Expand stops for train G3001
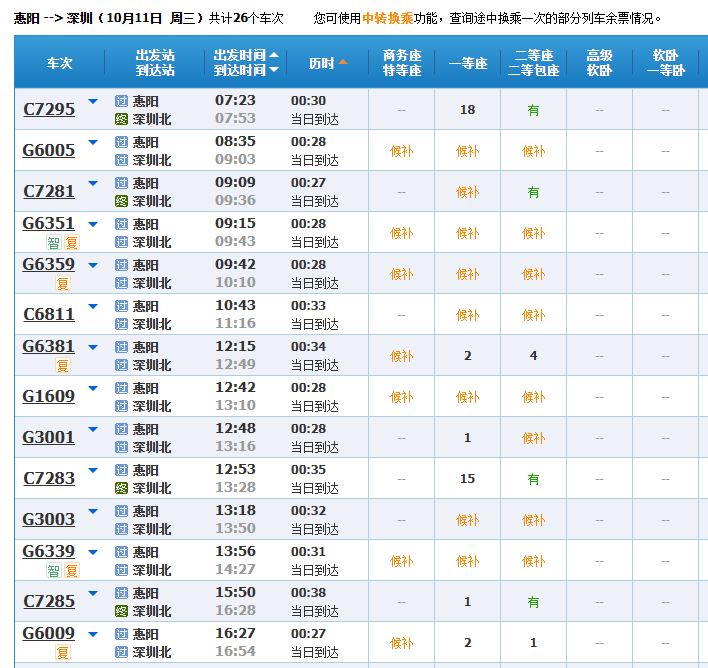This screenshot has width=708, height=668. 93,429
